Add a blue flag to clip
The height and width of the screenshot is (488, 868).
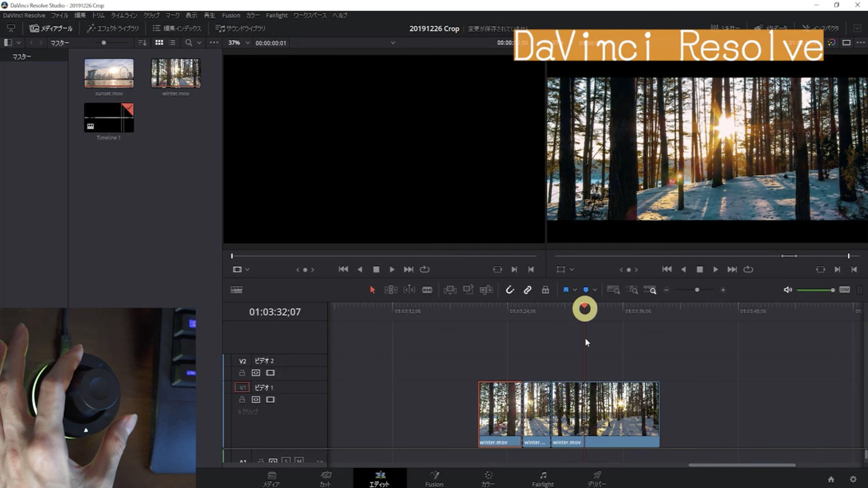click(x=566, y=290)
